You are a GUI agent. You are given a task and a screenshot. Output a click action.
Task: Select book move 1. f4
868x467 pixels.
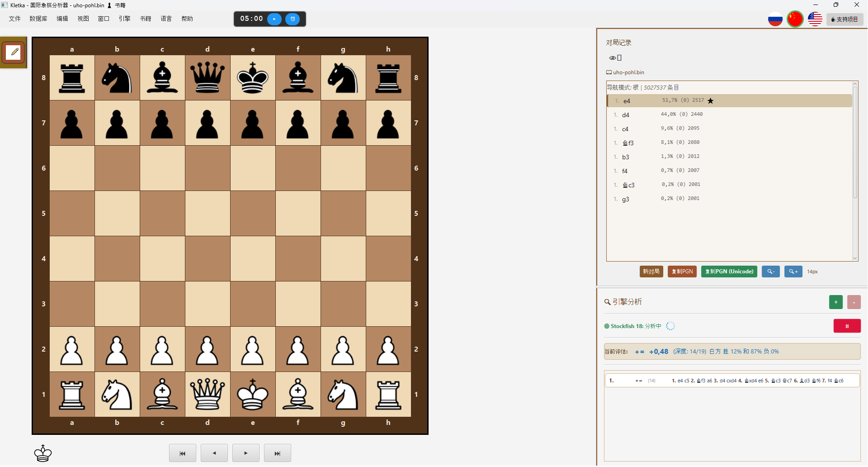point(729,171)
